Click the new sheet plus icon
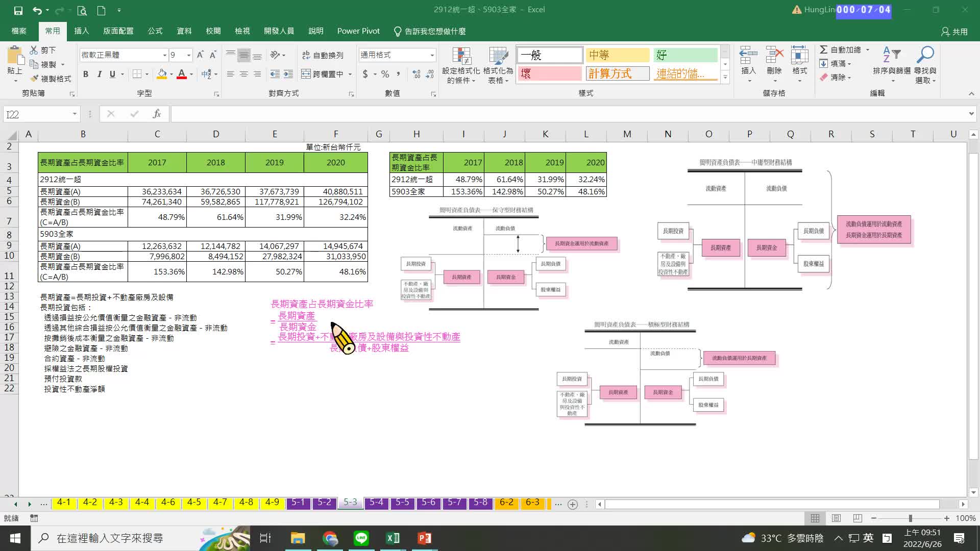 573,504
